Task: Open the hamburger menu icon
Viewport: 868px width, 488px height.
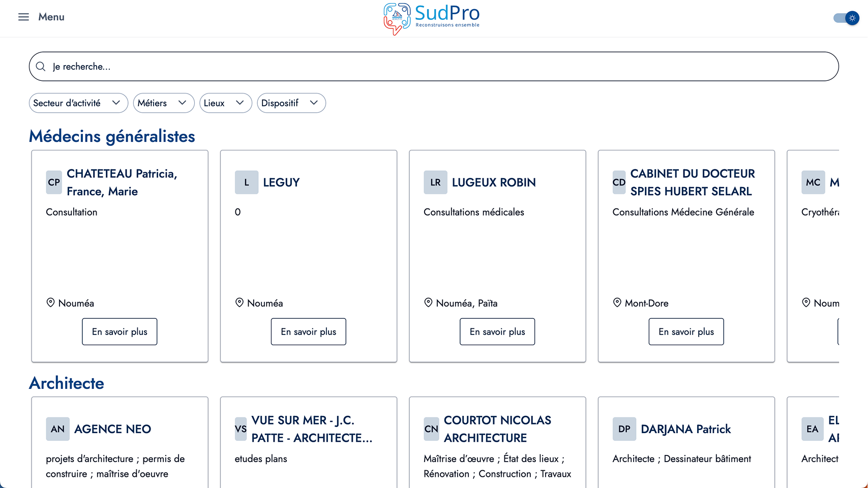Action: pyautogui.click(x=23, y=17)
